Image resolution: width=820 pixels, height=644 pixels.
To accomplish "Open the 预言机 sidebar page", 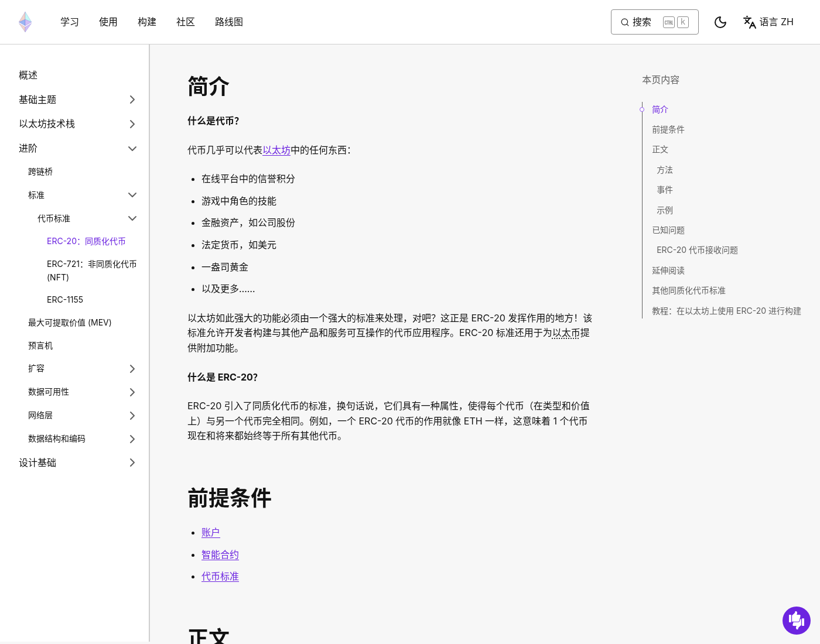I will pos(40,346).
